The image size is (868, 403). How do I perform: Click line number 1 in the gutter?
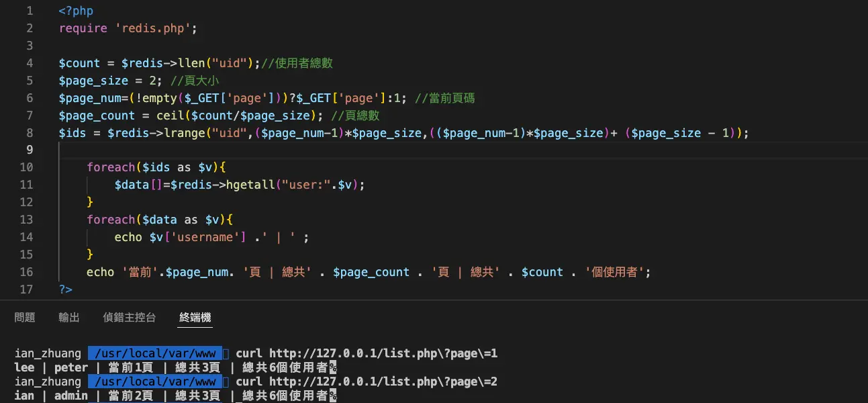[29, 11]
